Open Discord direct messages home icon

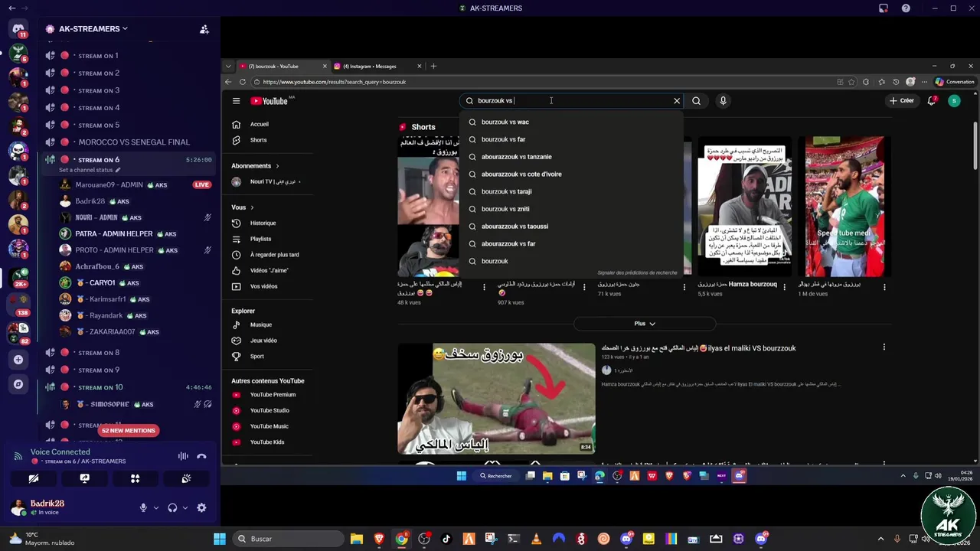tap(18, 28)
